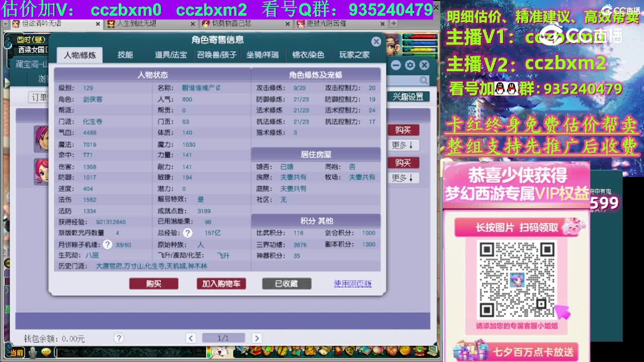Switch to 人物/修炼 tab
This screenshot has height=362, width=644.
pyautogui.click(x=79, y=55)
